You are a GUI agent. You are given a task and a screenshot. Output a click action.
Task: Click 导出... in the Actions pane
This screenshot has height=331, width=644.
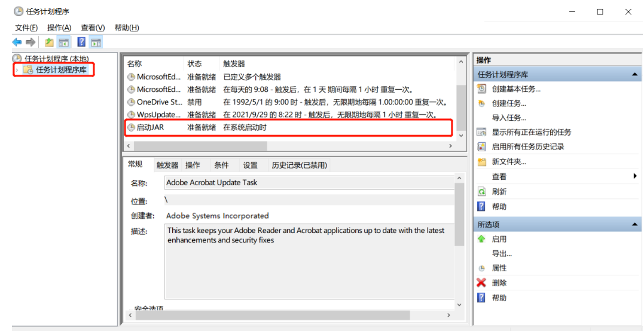point(502,253)
